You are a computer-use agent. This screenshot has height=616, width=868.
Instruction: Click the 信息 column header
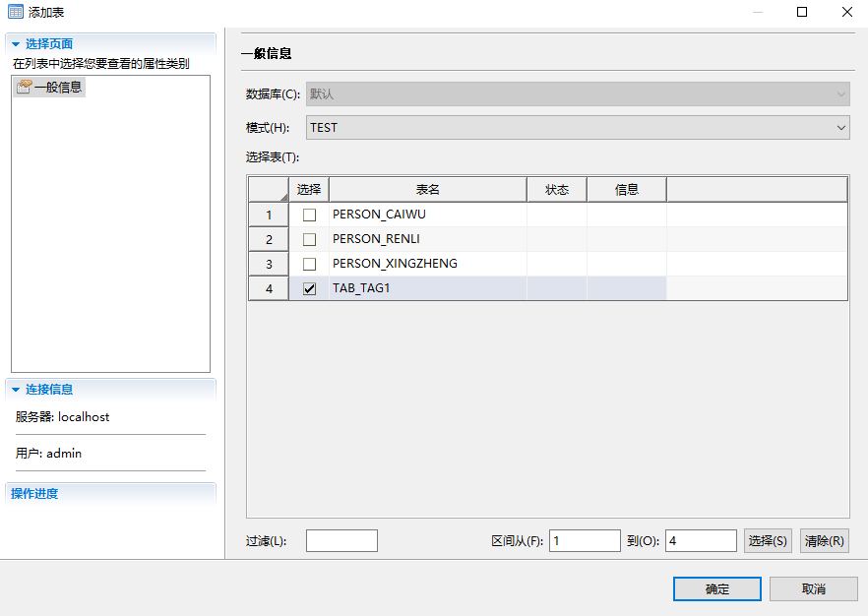point(627,190)
